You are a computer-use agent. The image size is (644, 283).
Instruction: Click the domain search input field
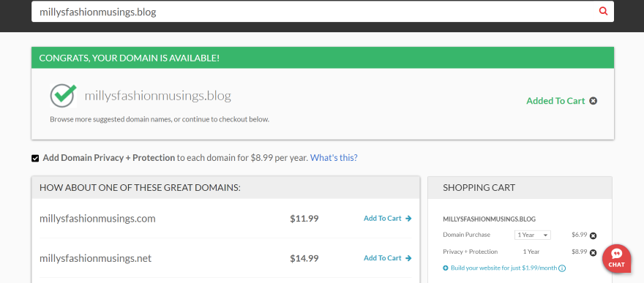tap(323, 12)
